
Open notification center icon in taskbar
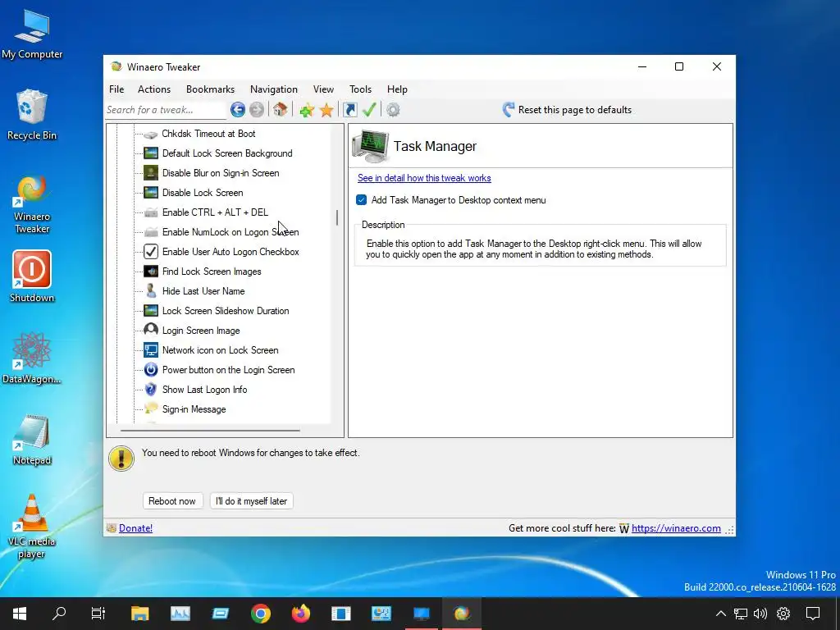click(x=813, y=614)
